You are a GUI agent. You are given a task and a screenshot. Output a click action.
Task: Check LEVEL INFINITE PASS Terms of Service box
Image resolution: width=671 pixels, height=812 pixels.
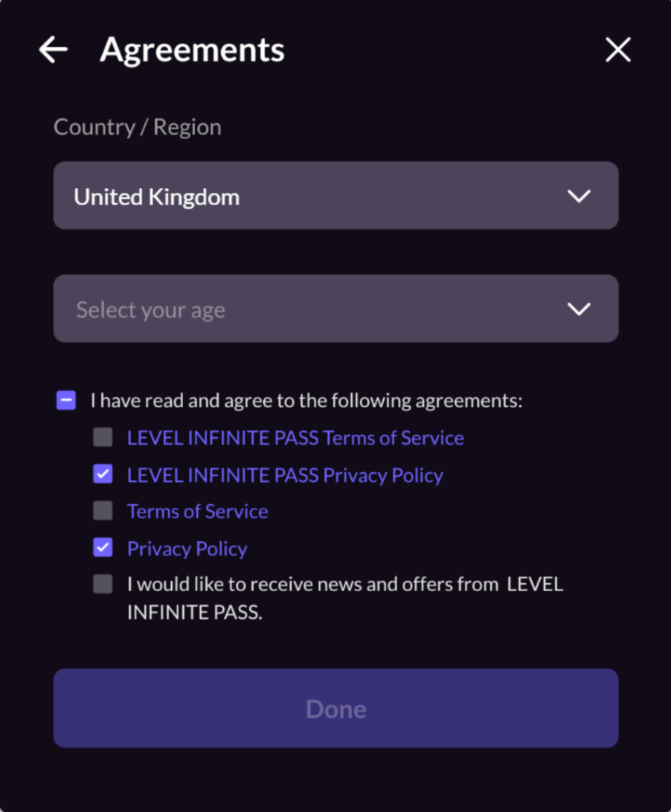tap(103, 437)
